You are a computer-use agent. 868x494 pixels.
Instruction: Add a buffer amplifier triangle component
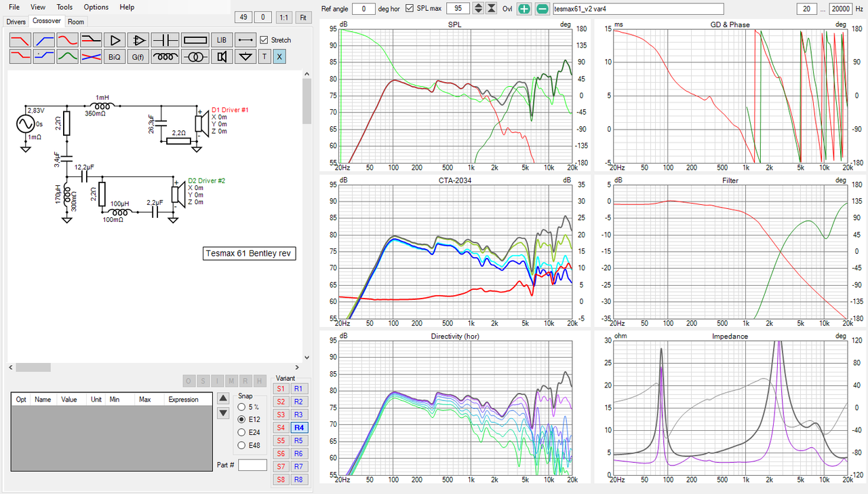pos(115,40)
